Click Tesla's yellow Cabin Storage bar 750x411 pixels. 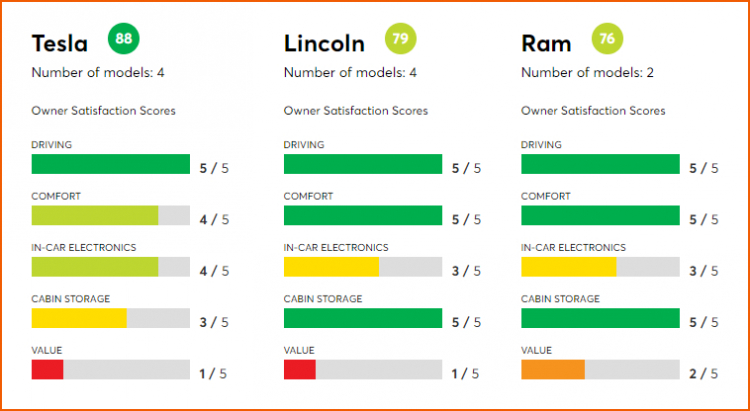click(79, 318)
